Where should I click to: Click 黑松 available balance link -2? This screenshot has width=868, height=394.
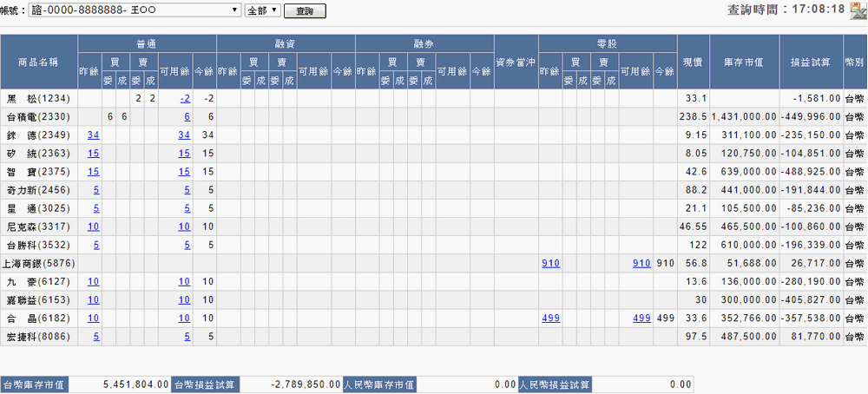click(x=186, y=98)
